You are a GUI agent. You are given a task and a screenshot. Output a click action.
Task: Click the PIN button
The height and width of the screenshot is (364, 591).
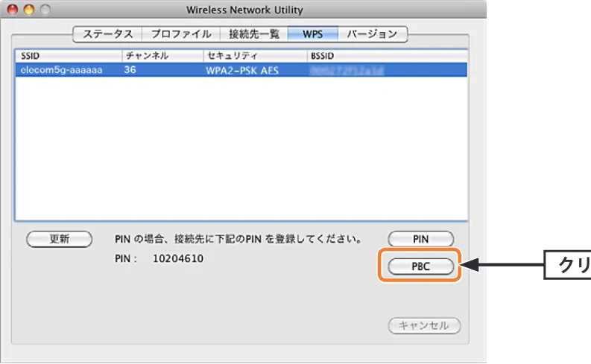(420, 239)
